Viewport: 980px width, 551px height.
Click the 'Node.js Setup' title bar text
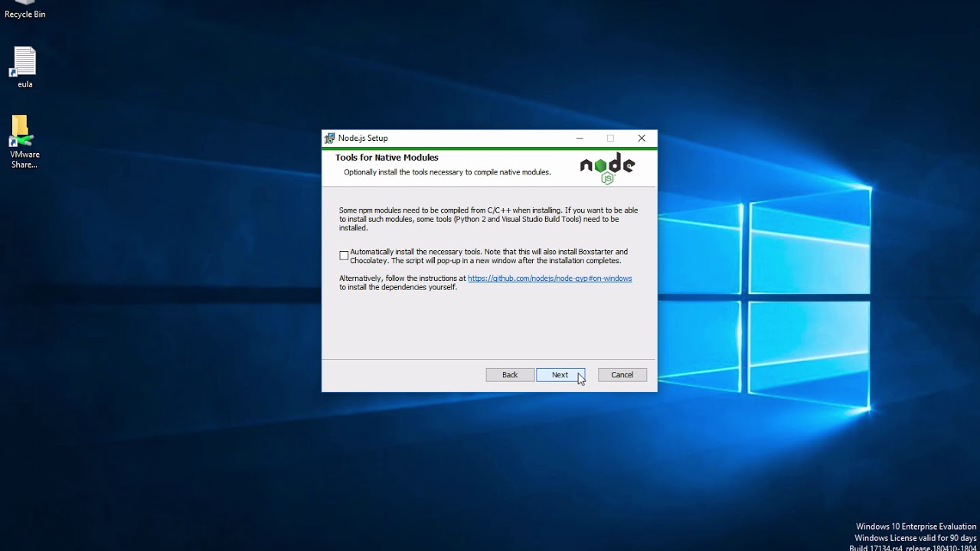click(363, 139)
